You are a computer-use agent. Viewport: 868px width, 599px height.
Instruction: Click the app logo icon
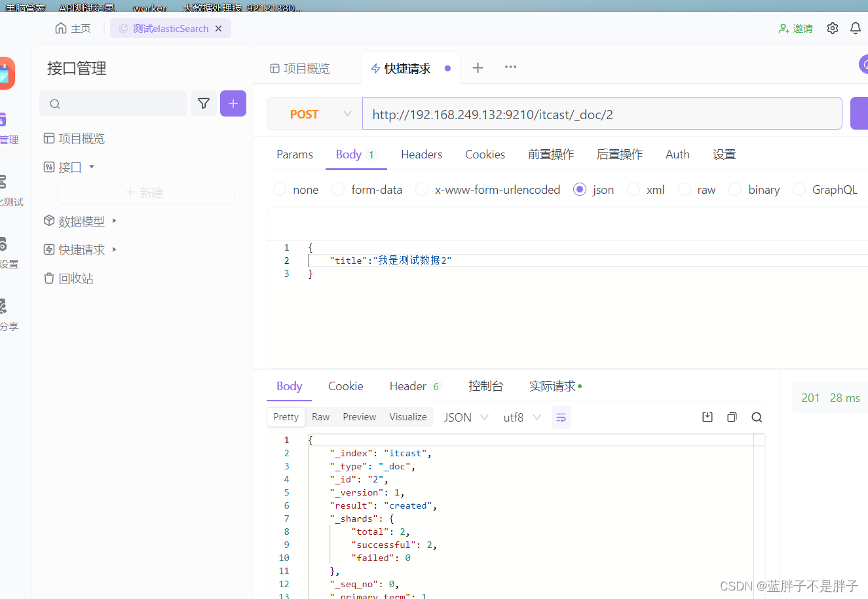[x=6, y=73]
